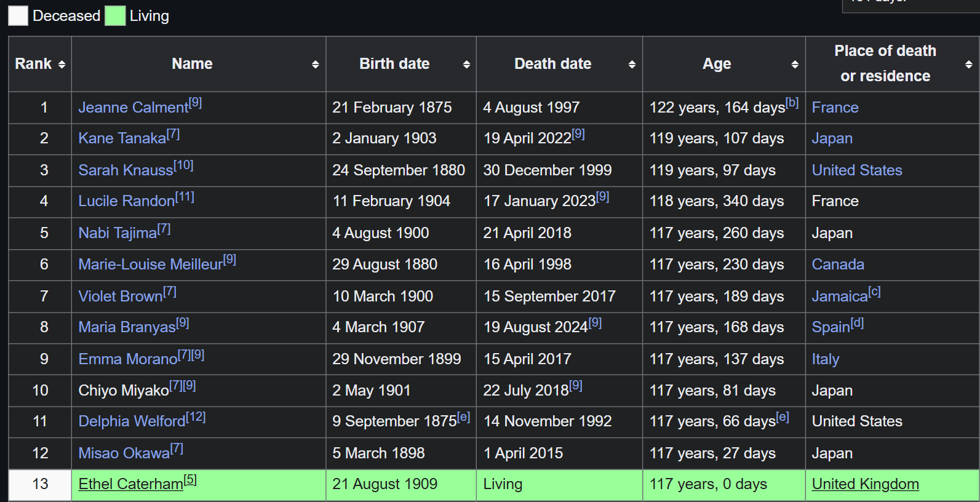Follow the Canada country link
This screenshot has width=980, height=502.
point(838,265)
